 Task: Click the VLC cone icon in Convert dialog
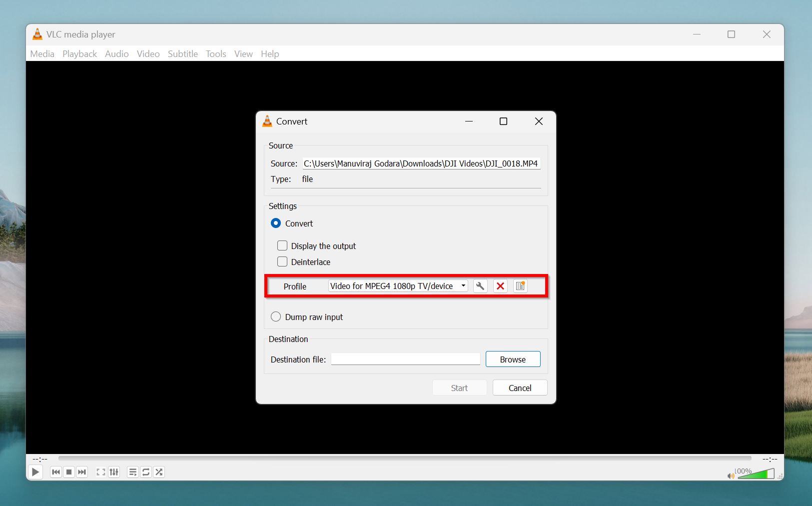pos(267,121)
